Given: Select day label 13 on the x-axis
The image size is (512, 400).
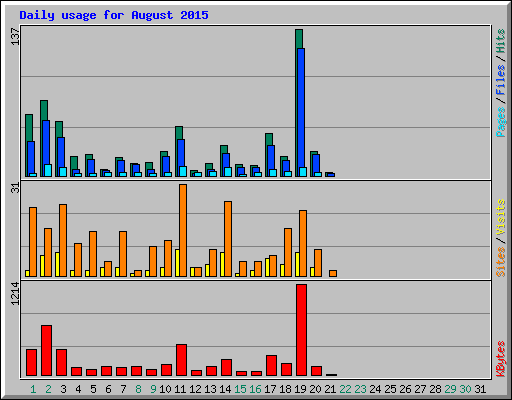Looking at the screenshot, I should 210,389.
